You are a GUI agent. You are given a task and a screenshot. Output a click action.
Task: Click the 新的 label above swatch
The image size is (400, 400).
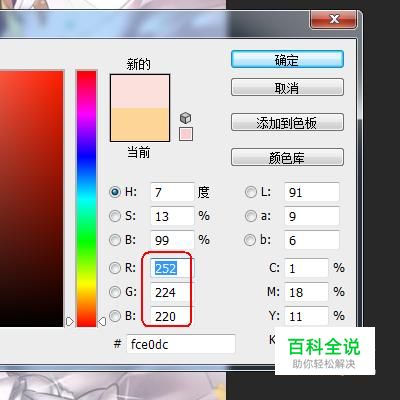139,64
